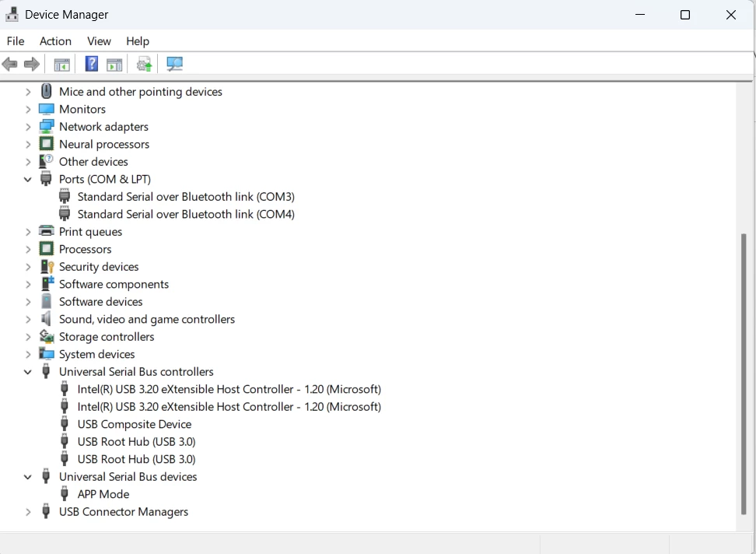Collapse the Ports (COM & LPT) node
Image resolution: width=756 pixels, height=554 pixels.
point(28,180)
